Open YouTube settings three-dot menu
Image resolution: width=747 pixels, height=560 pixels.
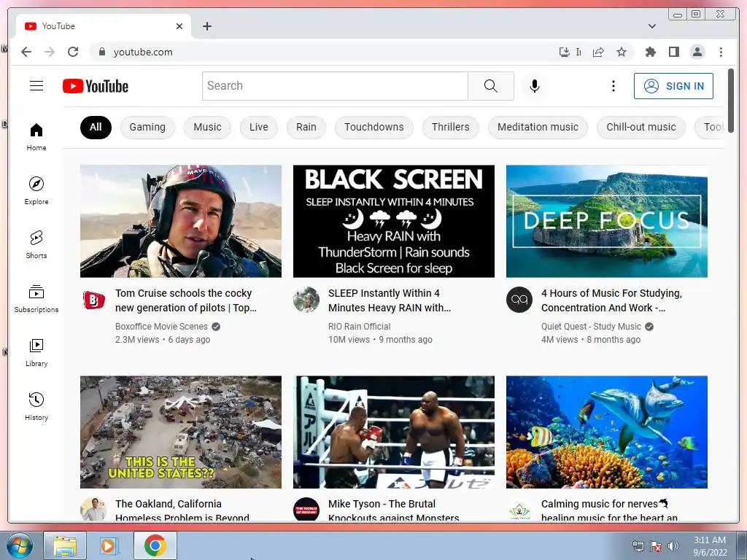coord(613,86)
